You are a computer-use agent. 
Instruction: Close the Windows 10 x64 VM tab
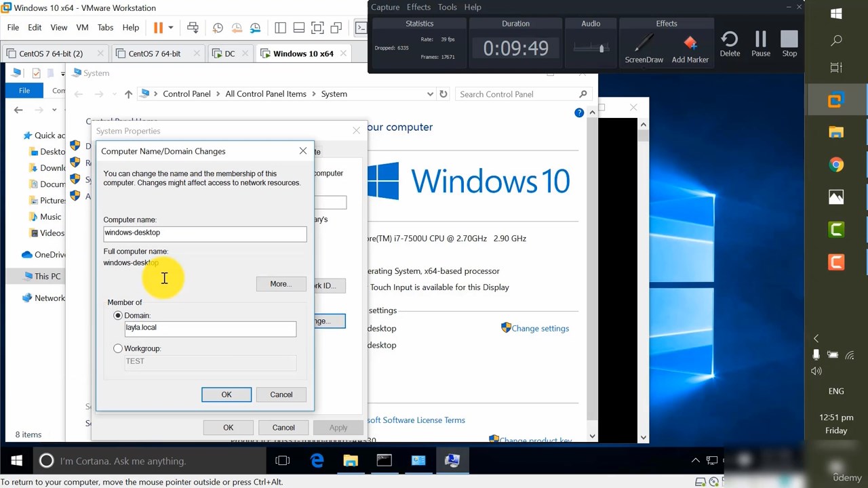(x=343, y=53)
